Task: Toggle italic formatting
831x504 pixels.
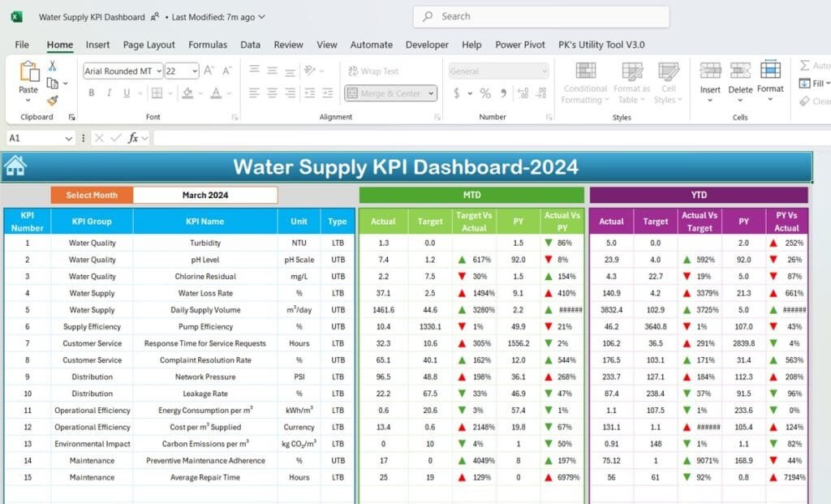Action: [x=110, y=93]
